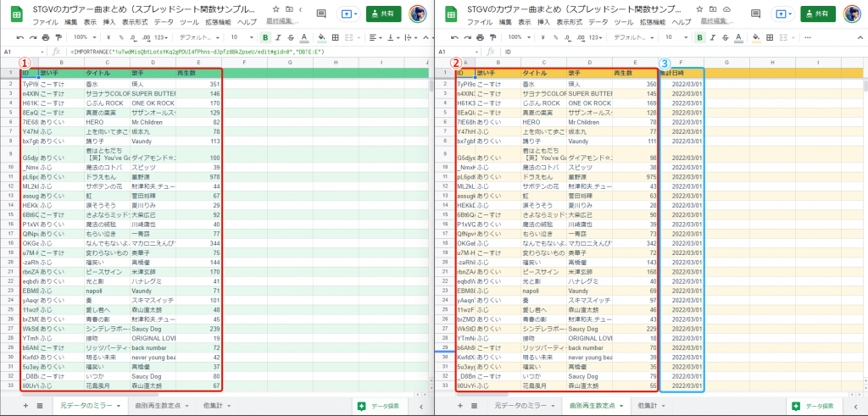
Task: Click the green 共有 button in the right window
Action: (x=819, y=14)
